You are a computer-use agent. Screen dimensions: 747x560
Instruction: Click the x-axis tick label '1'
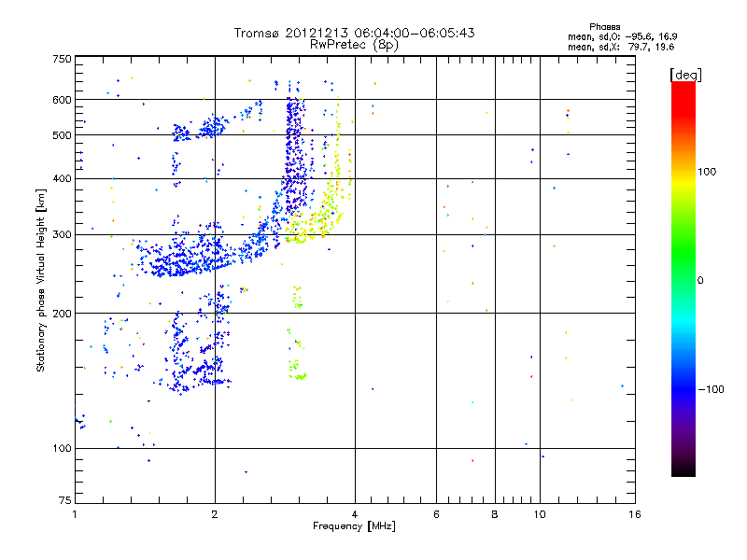(x=75, y=514)
